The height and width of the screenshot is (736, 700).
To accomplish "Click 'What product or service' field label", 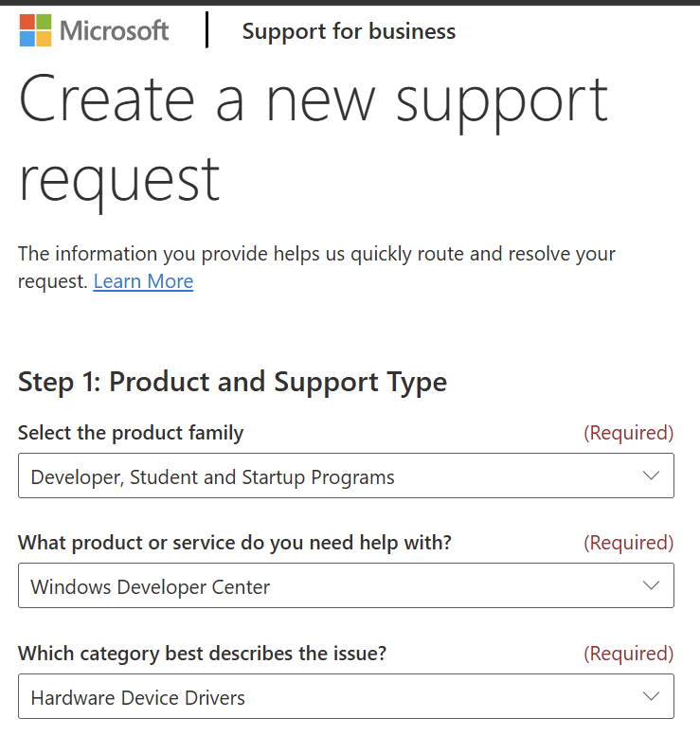I will (x=235, y=543).
